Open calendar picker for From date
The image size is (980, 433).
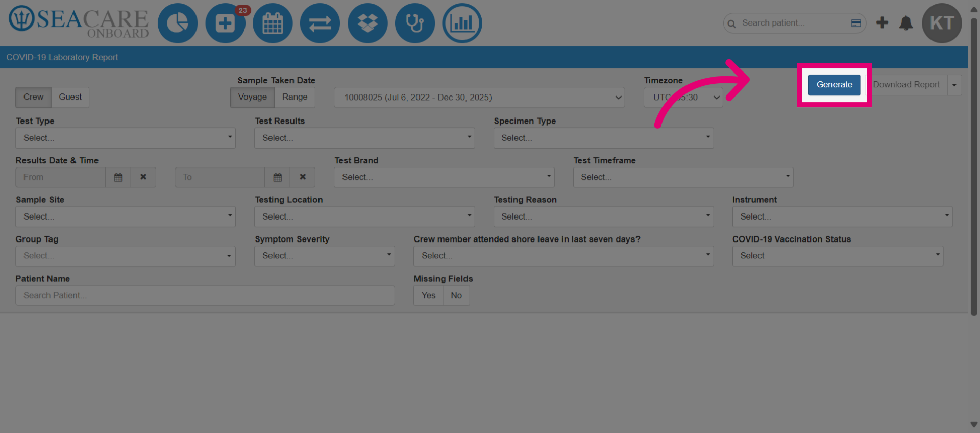click(118, 177)
